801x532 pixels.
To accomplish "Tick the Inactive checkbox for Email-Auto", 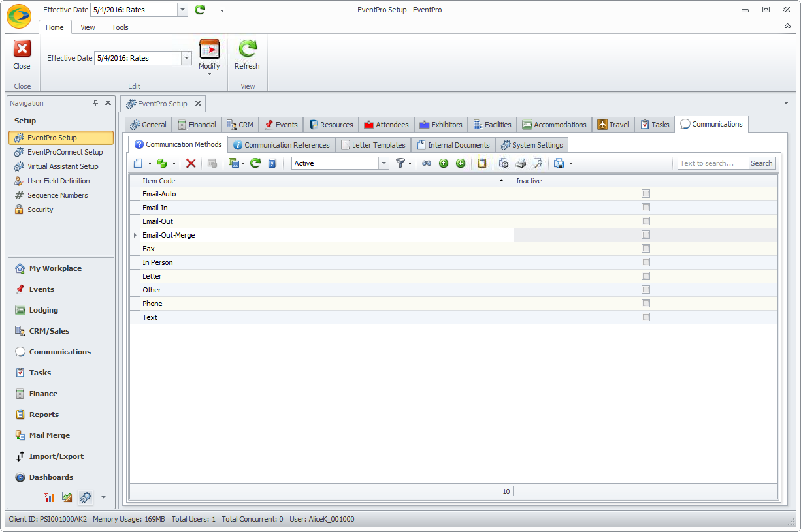I will pyautogui.click(x=646, y=194).
